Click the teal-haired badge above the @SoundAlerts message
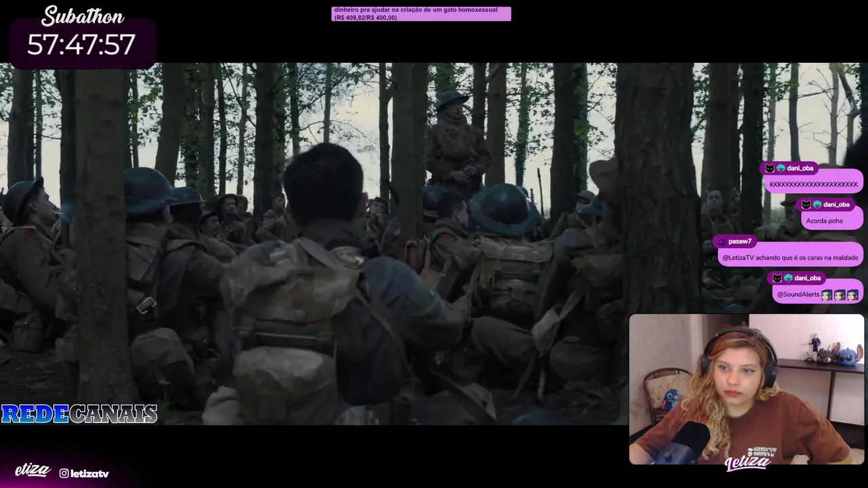The height and width of the screenshot is (488, 868). click(789, 278)
